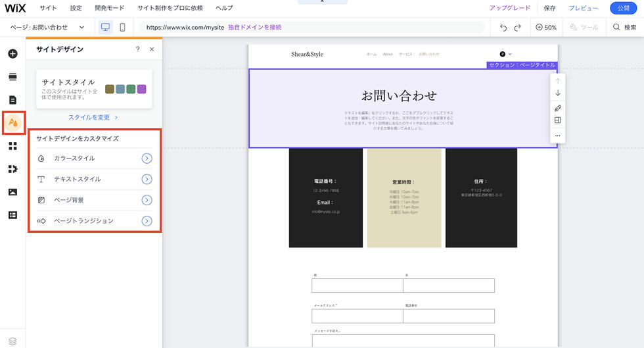The height and width of the screenshot is (348, 644).
Task: Click the スタイルを変更 link
Action: [93, 117]
